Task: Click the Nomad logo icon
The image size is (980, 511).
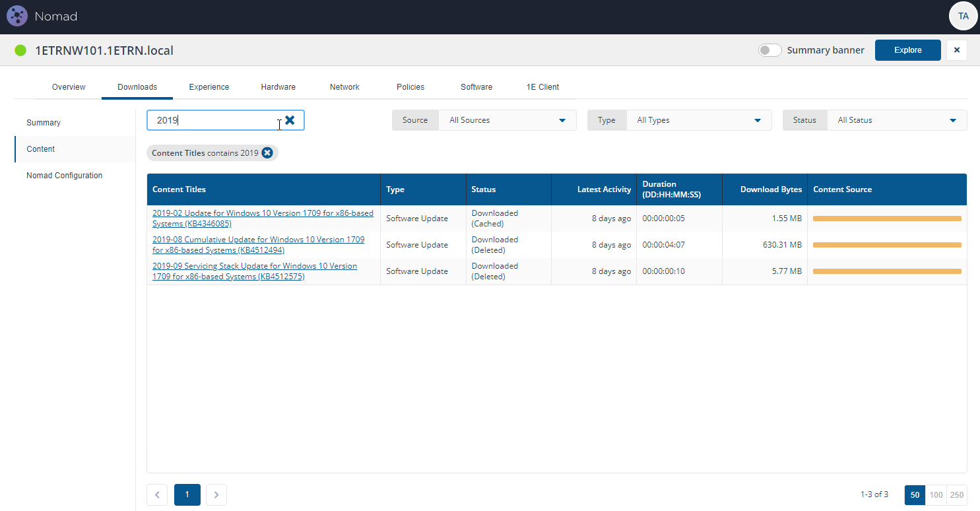Action: click(x=17, y=16)
